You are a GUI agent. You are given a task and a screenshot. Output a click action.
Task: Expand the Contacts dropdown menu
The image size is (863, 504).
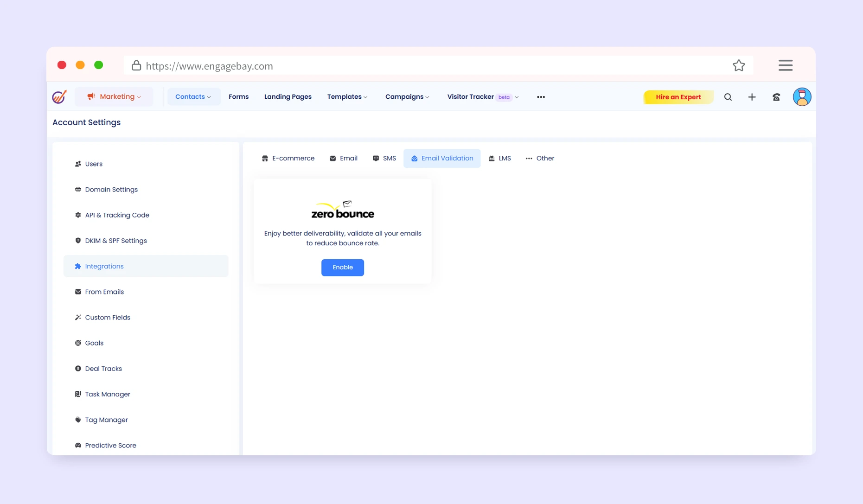click(193, 96)
